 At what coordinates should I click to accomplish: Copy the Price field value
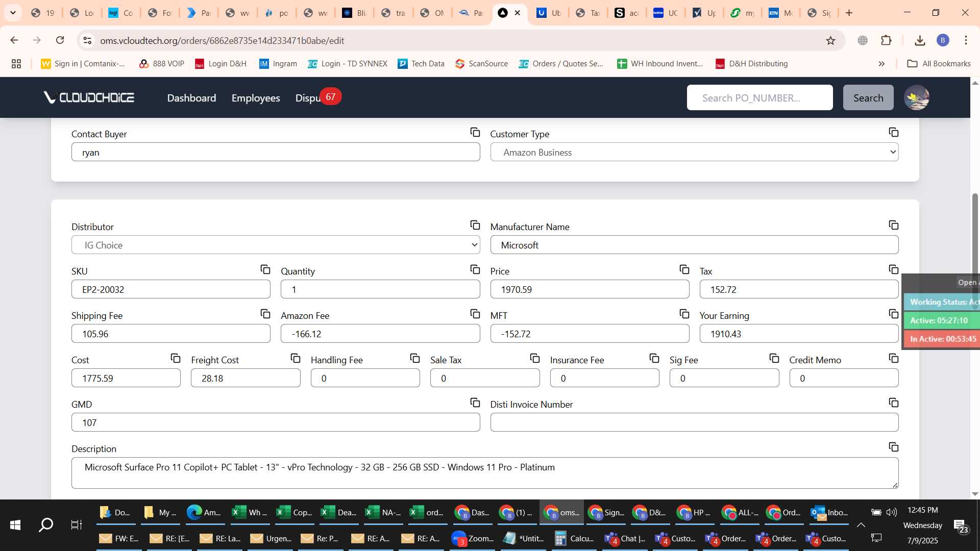pyautogui.click(x=684, y=270)
